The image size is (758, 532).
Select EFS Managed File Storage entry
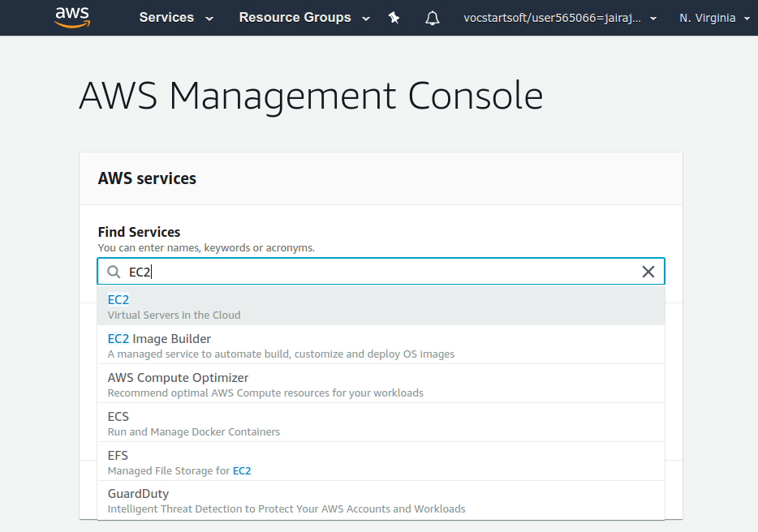tap(118, 455)
